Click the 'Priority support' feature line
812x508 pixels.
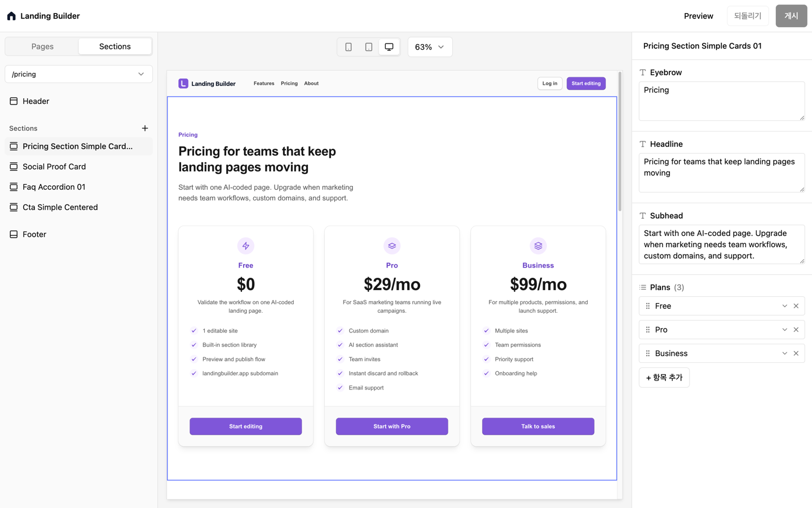[514, 359]
